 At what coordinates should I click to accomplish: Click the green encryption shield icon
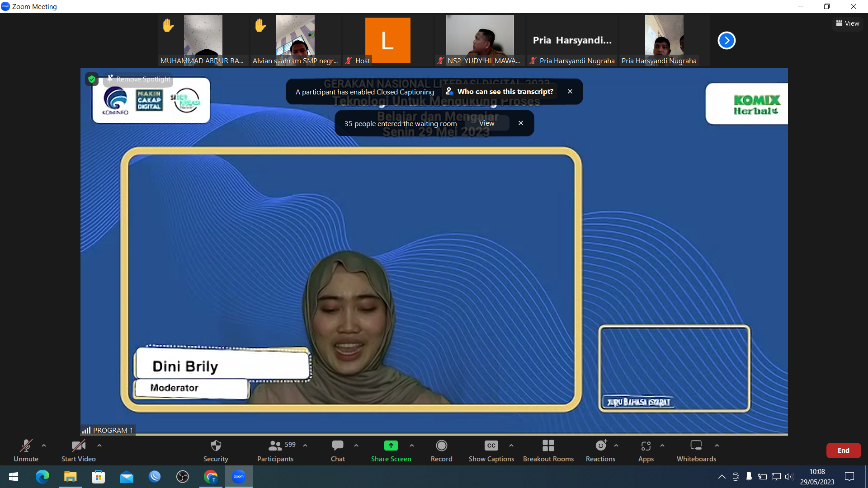click(x=92, y=79)
